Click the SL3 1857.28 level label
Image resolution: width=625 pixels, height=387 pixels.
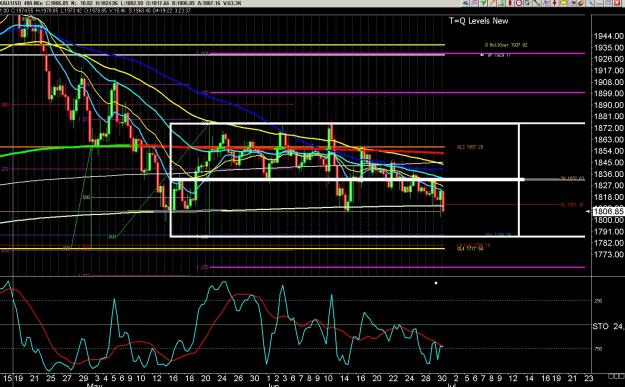470,147
